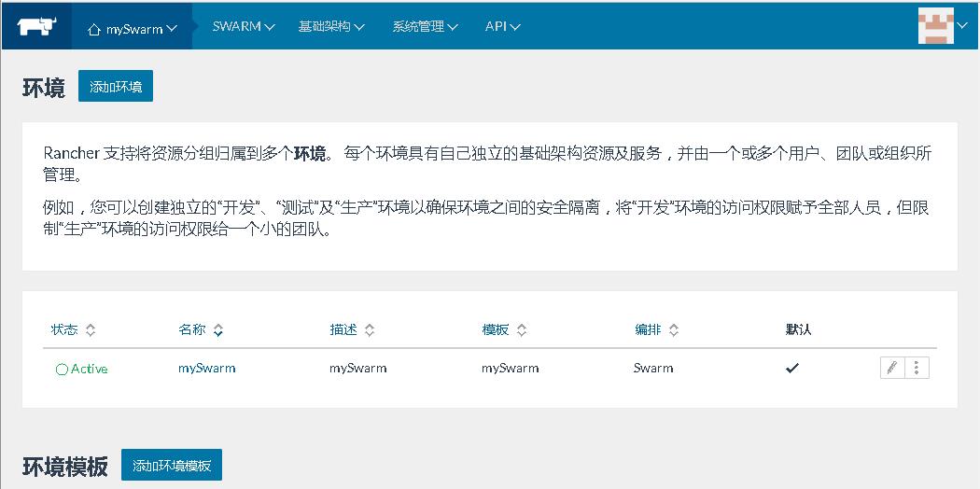Click the Rancher cow logo

[36, 26]
